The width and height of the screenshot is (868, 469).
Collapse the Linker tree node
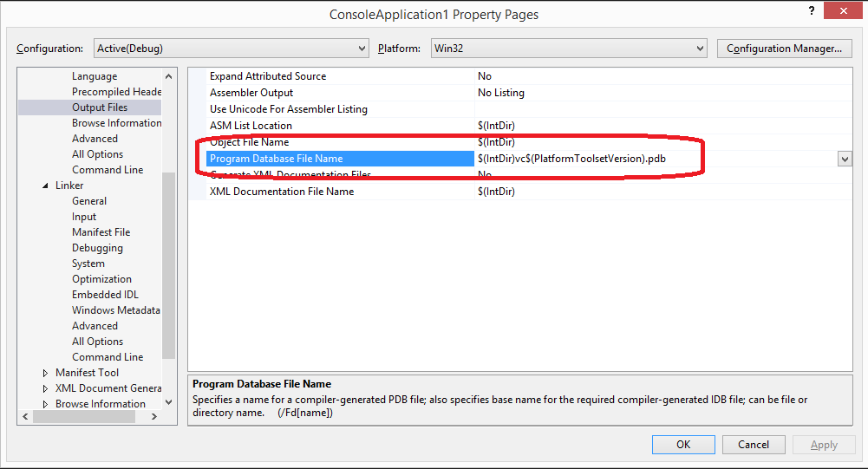point(46,186)
